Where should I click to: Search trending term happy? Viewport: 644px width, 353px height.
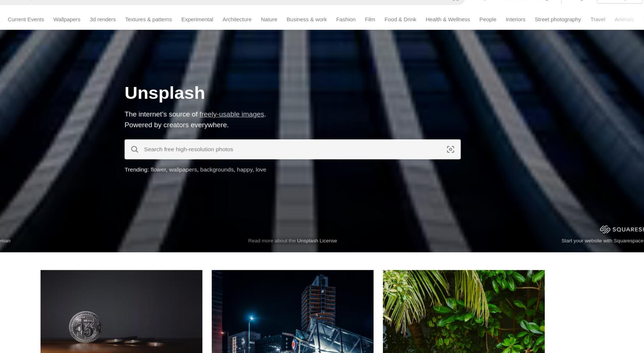pyautogui.click(x=245, y=169)
